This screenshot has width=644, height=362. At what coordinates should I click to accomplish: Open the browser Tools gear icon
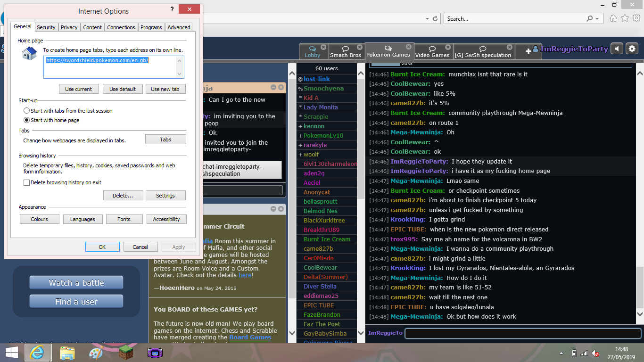[x=636, y=18]
